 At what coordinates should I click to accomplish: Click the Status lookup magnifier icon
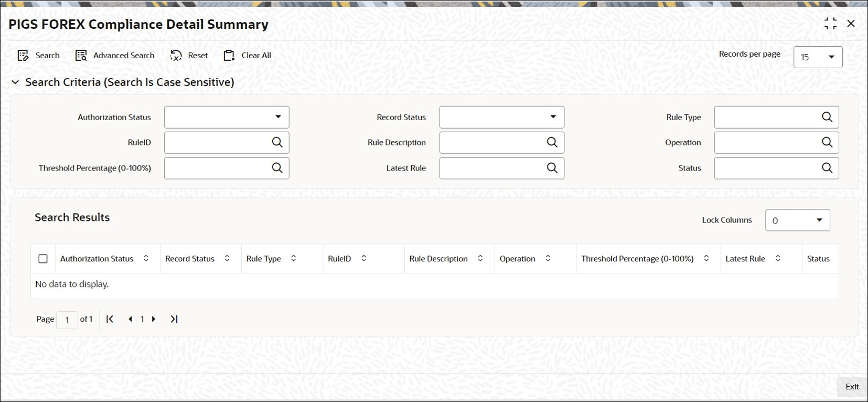coord(827,168)
